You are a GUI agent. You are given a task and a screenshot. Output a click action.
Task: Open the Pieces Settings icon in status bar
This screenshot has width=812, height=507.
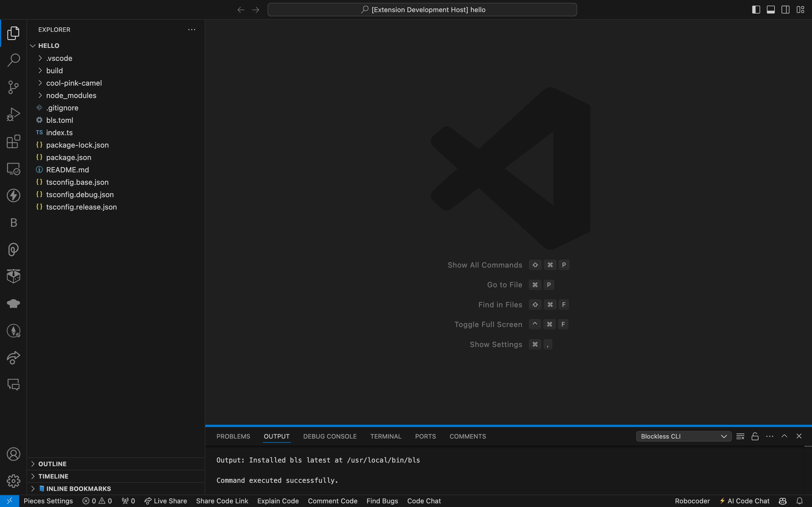[48, 501]
